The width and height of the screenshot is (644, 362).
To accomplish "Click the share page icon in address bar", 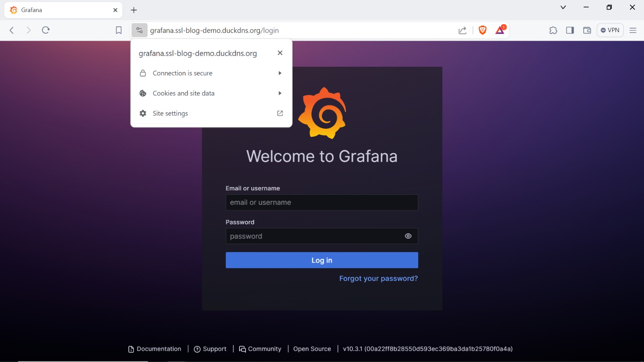I will [x=462, y=31].
